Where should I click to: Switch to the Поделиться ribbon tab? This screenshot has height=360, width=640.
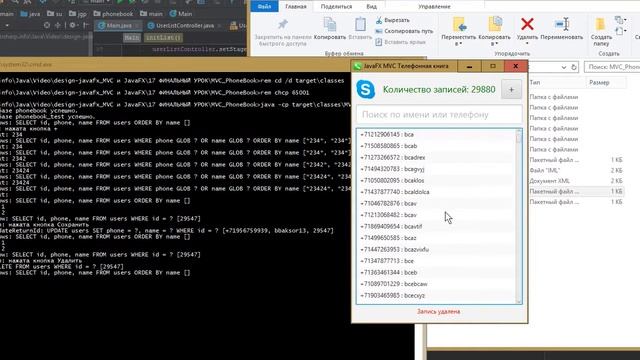point(336,7)
